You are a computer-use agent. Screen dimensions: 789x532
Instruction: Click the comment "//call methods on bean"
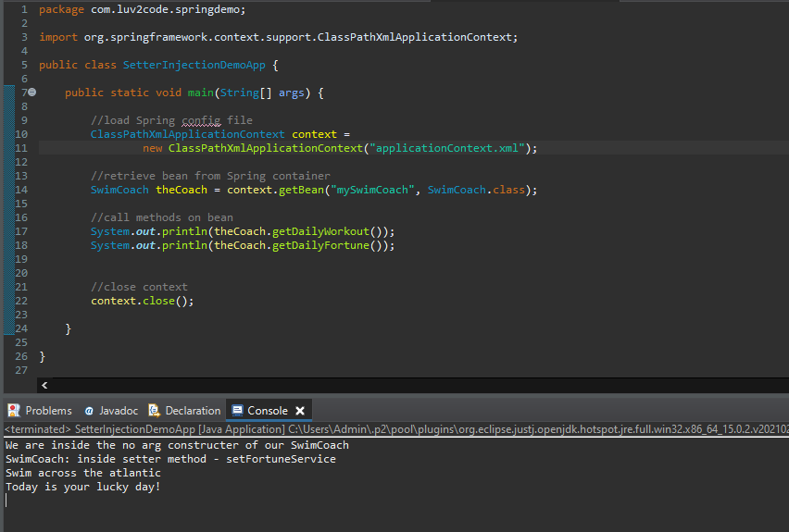click(161, 217)
